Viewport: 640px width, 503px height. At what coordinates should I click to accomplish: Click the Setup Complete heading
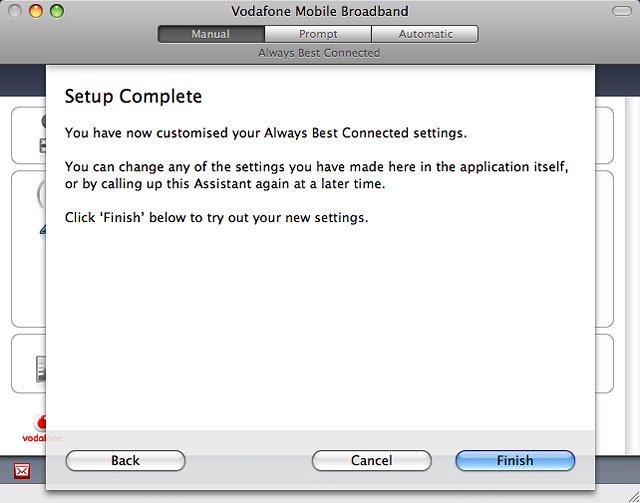tap(133, 97)
